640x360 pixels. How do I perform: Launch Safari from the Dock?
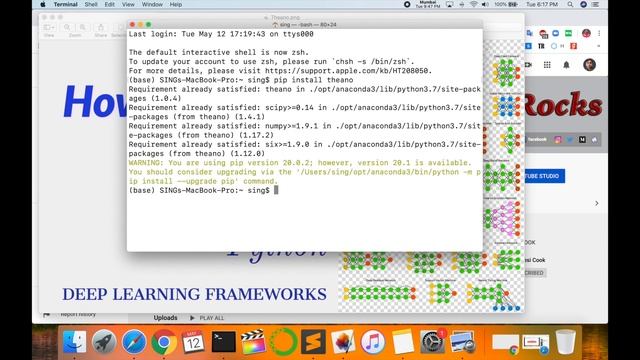point(134,341)
